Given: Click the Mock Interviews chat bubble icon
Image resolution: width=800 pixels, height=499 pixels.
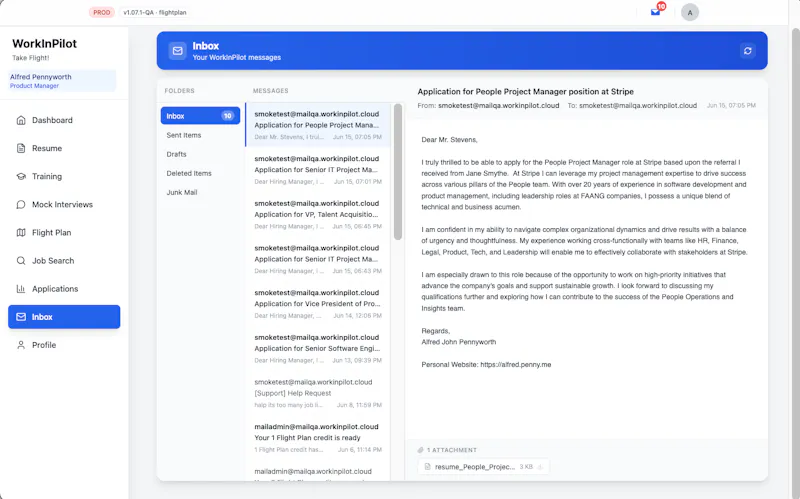Looking at the screenshot, I should (21, 204).
